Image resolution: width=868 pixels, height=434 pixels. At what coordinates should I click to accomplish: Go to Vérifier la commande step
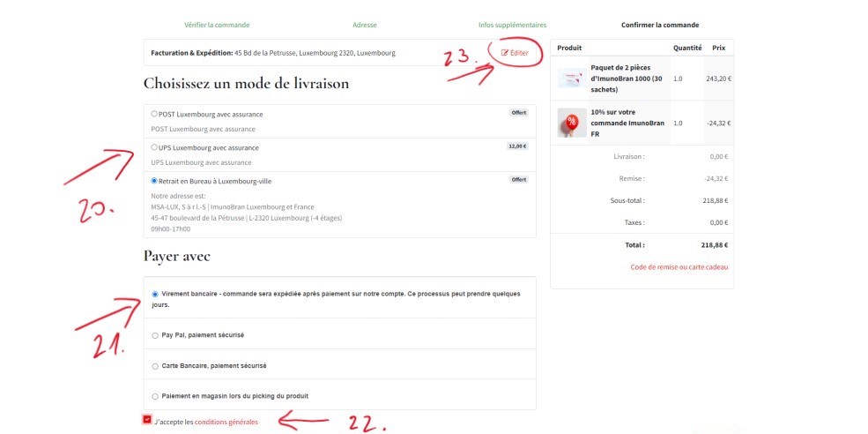click(217, 25)
